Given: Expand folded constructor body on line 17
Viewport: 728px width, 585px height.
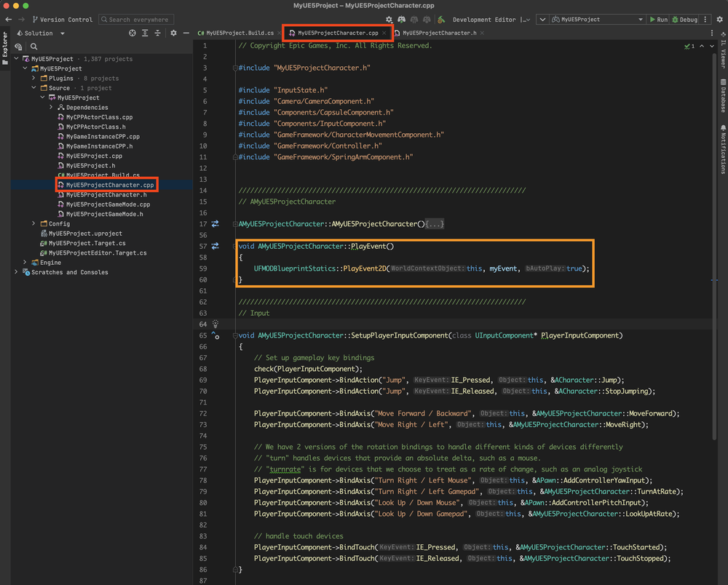Looking at the screenshot, I should tap(435, 224).
